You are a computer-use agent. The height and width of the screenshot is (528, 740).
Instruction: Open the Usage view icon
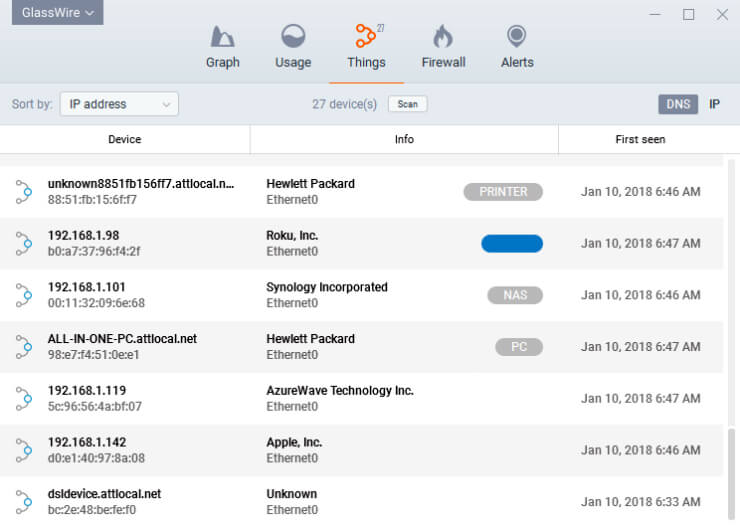pos(293,36)
